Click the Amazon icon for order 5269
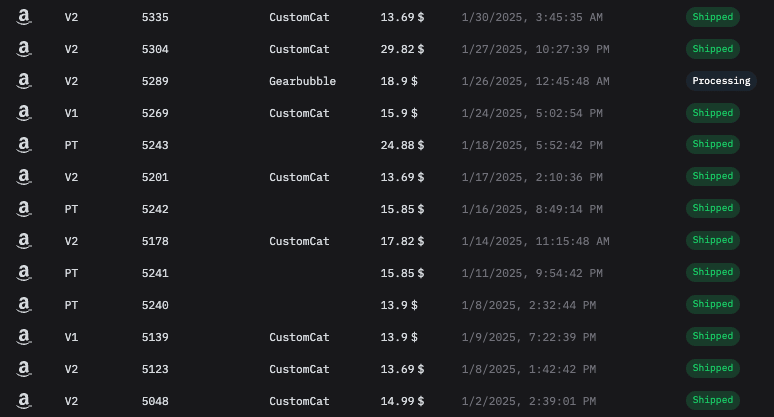 point(22,113)
